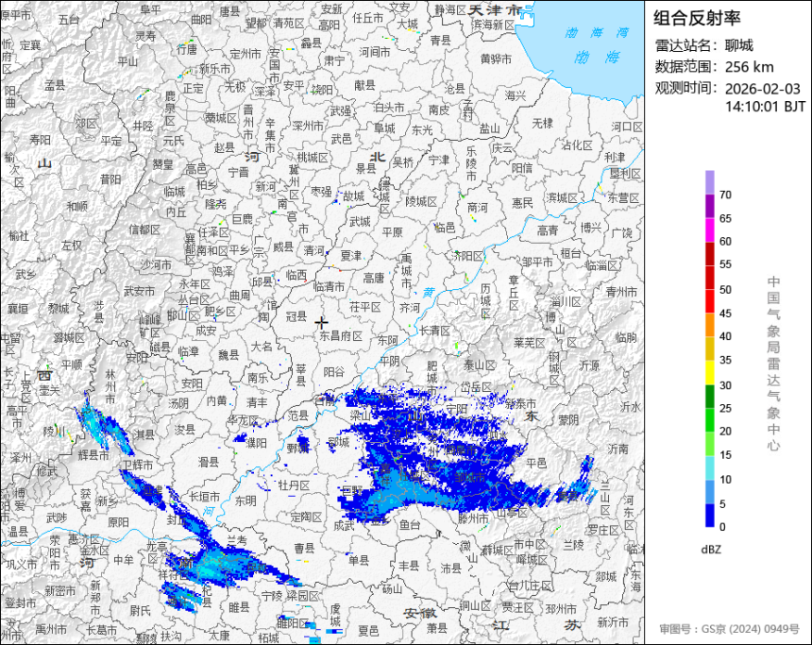Viewport: 812px width, 645px height.
Task: Click the time stamp 14:10:01 BJT
Action: [x=765, y=107]
